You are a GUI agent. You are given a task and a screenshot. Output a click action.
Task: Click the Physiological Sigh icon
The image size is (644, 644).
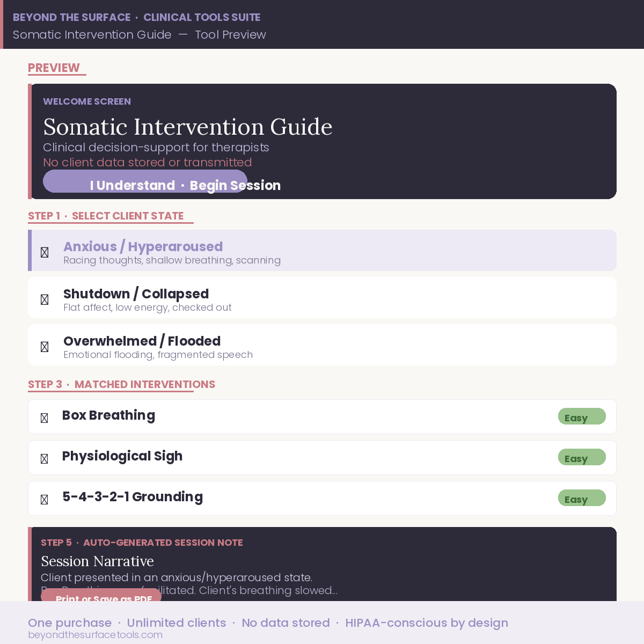pyautogui.click(x=45, y=458)
